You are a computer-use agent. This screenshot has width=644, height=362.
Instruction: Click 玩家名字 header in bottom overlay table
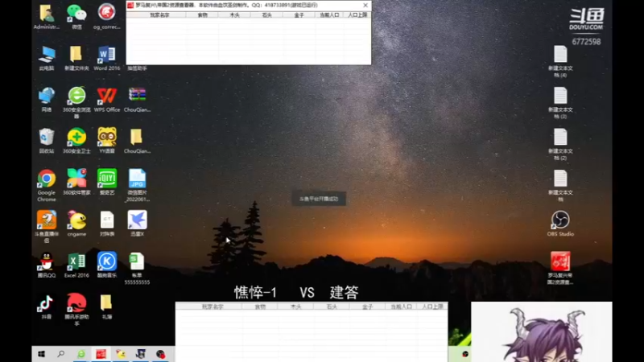tap(213, 306)
